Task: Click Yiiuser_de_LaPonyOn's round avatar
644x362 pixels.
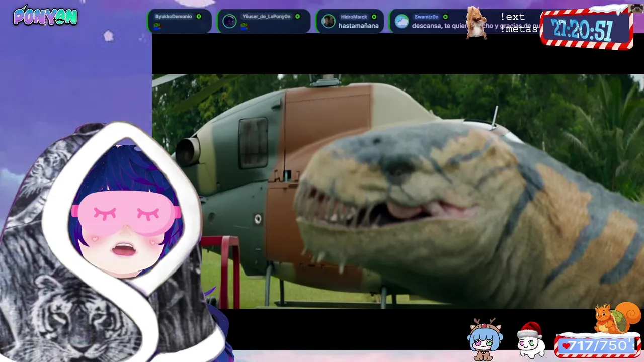Action: click(229, 21)
